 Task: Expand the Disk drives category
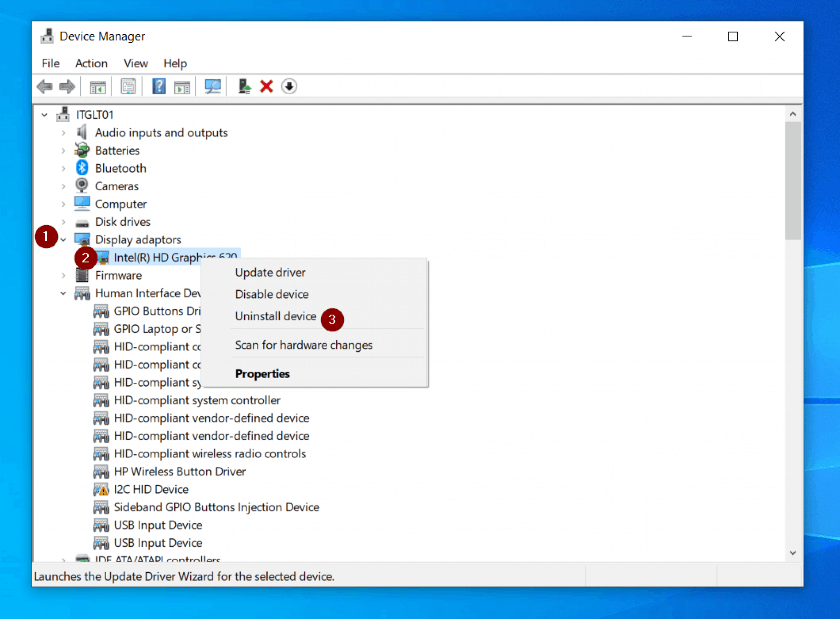point(64,222)
